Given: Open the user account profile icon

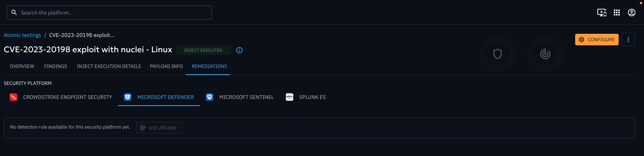Looking at the screenshot, I should (x=632, y=13).
